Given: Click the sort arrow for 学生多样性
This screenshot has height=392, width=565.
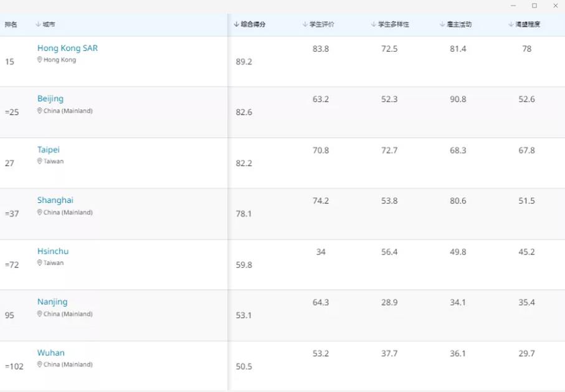Looking at the screenshot, I should (x=374, y=24).
